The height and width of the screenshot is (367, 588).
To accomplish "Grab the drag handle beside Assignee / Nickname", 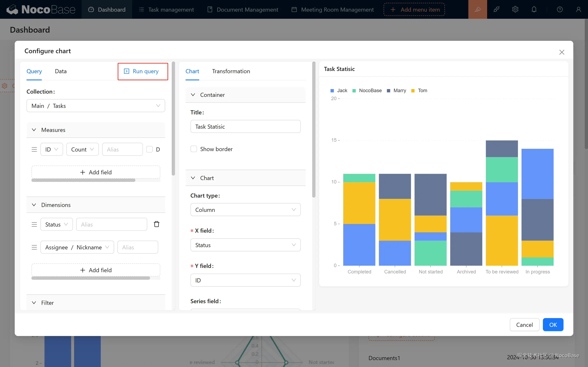I will tap(34, 247).
